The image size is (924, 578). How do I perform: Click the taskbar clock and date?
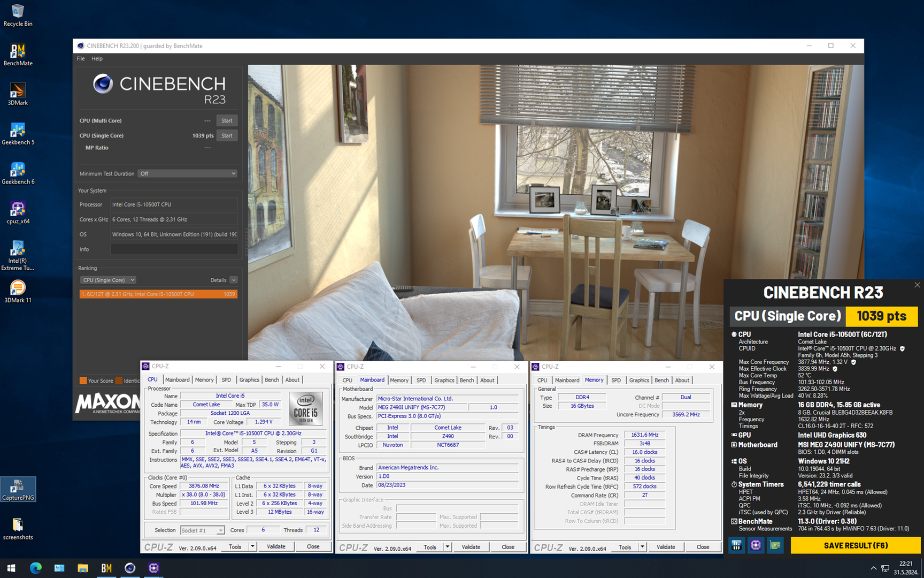coord(906,568)
